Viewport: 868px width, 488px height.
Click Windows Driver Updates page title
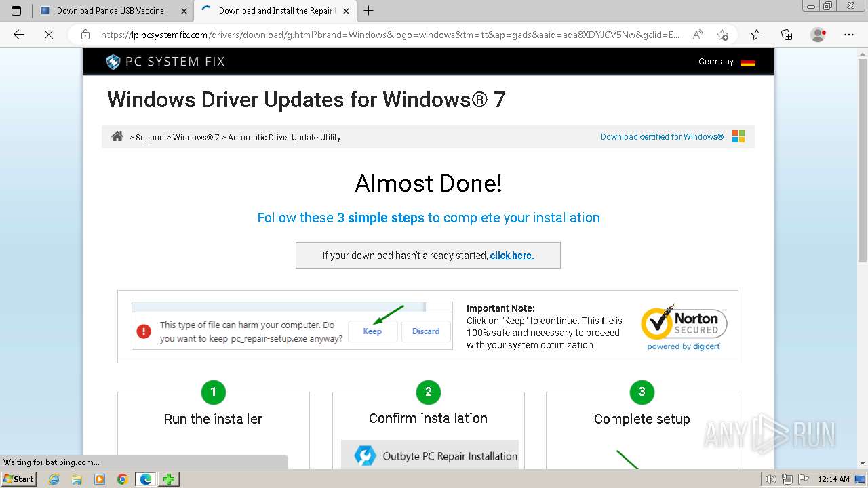click(x=307, y=100)
